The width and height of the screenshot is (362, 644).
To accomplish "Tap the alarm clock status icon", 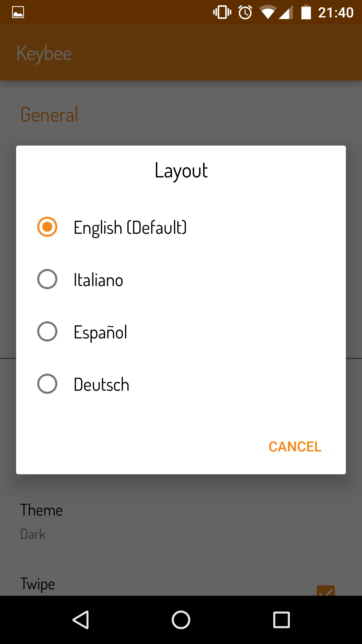I will click(245, 12).
